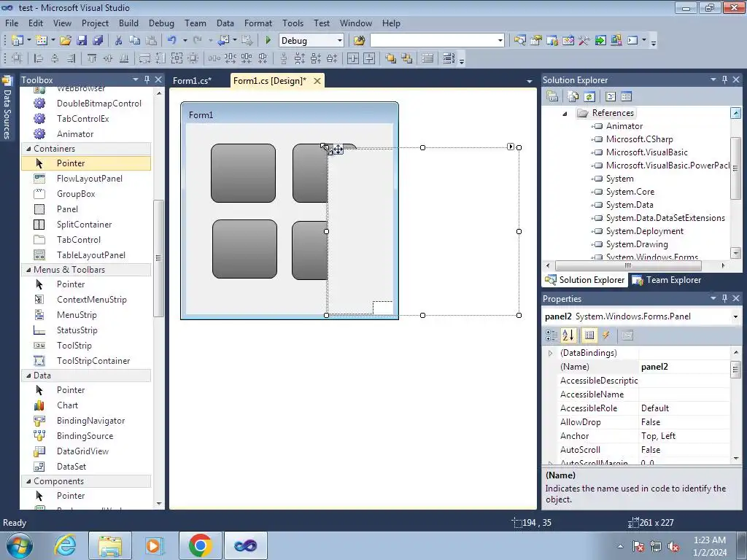747x560 pixels.
Task: Collapse the Data toolbox group
Action: [28, 376]
